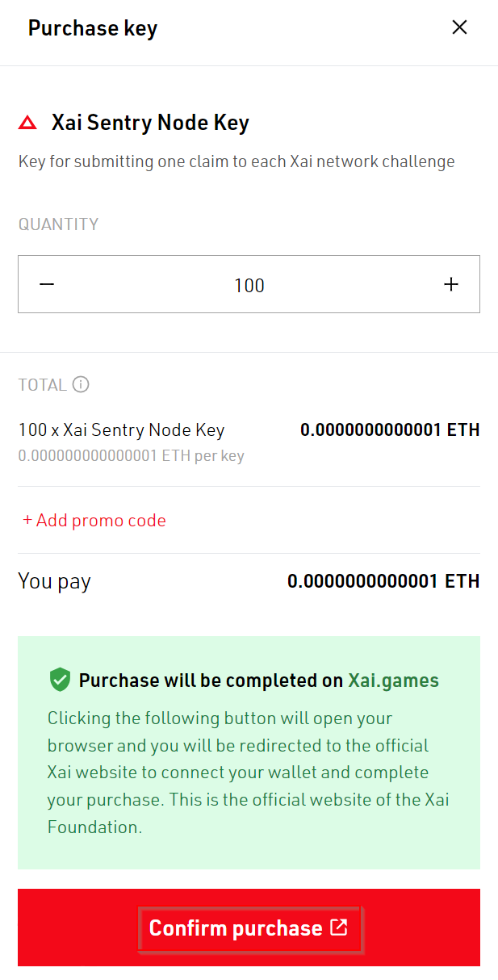The image size is (498, 980).
Task: Click the red Xai triangle logo
Action: [27, 124]
